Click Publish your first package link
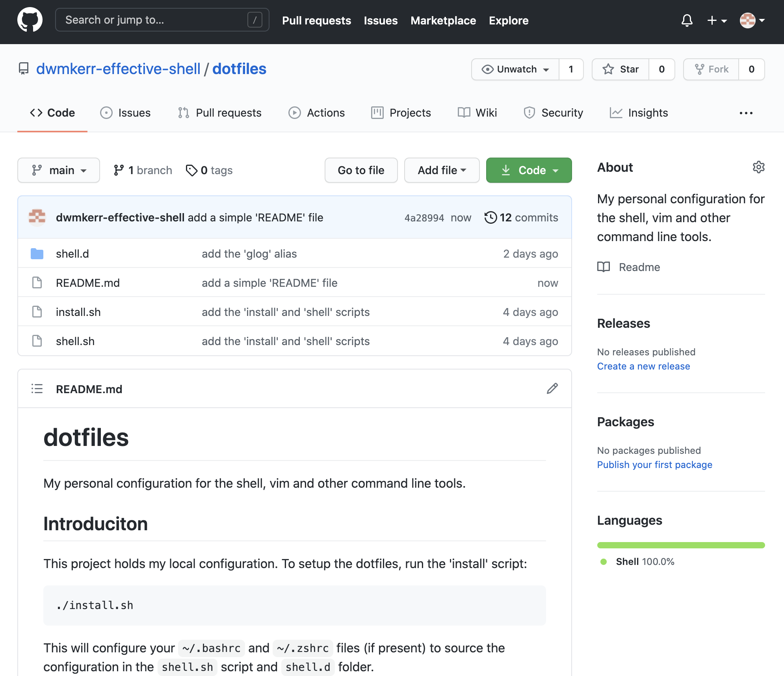 (x=654, y=464)
